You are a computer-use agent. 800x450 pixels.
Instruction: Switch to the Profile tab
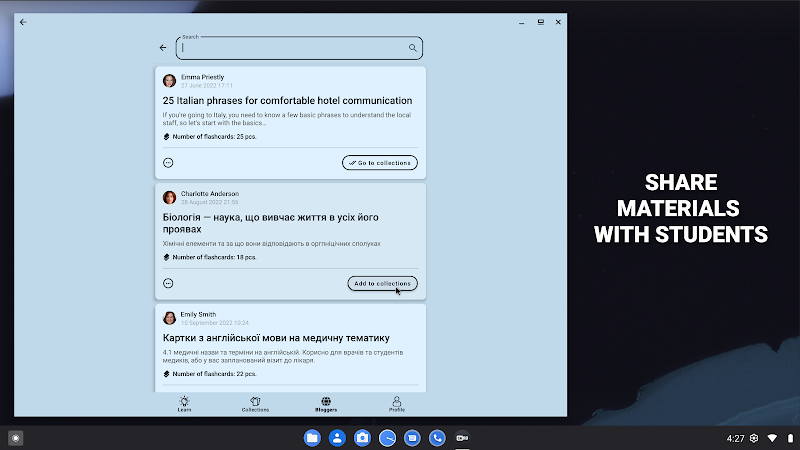[x=397, y=404]
